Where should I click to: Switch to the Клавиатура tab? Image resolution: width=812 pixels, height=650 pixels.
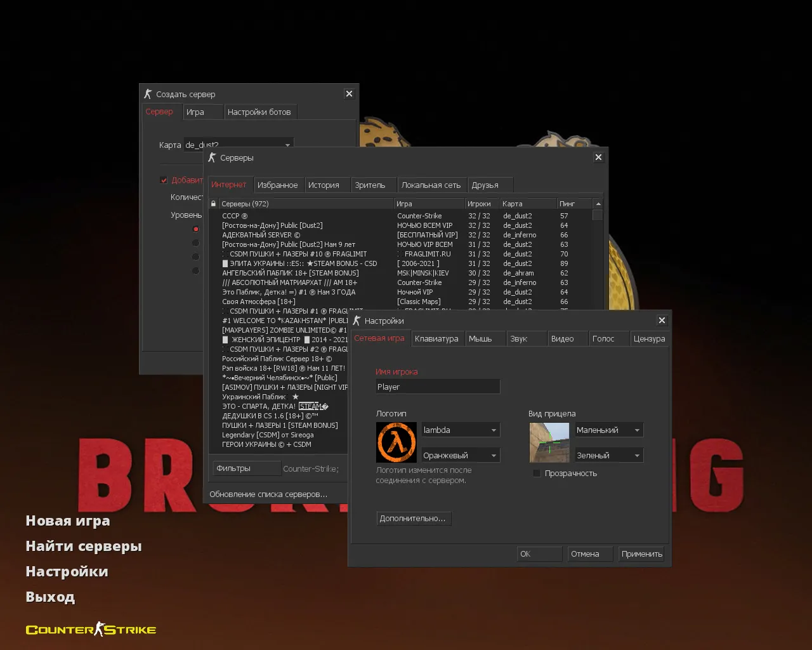[436, 339]
